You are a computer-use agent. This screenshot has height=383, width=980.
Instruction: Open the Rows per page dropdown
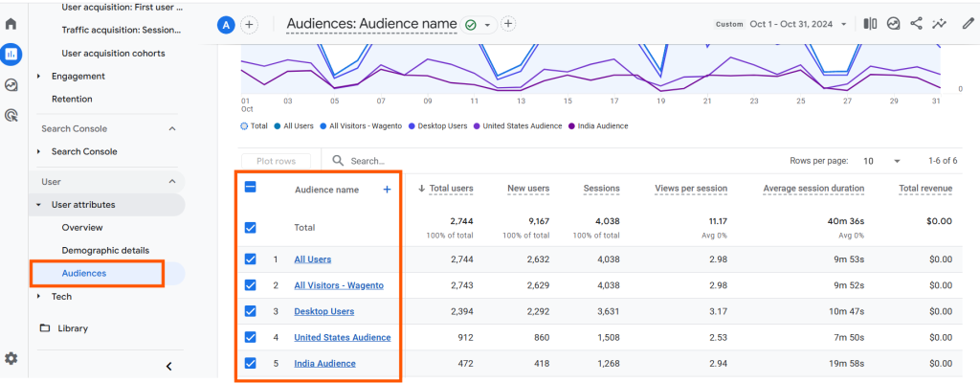tap(881, 161)
